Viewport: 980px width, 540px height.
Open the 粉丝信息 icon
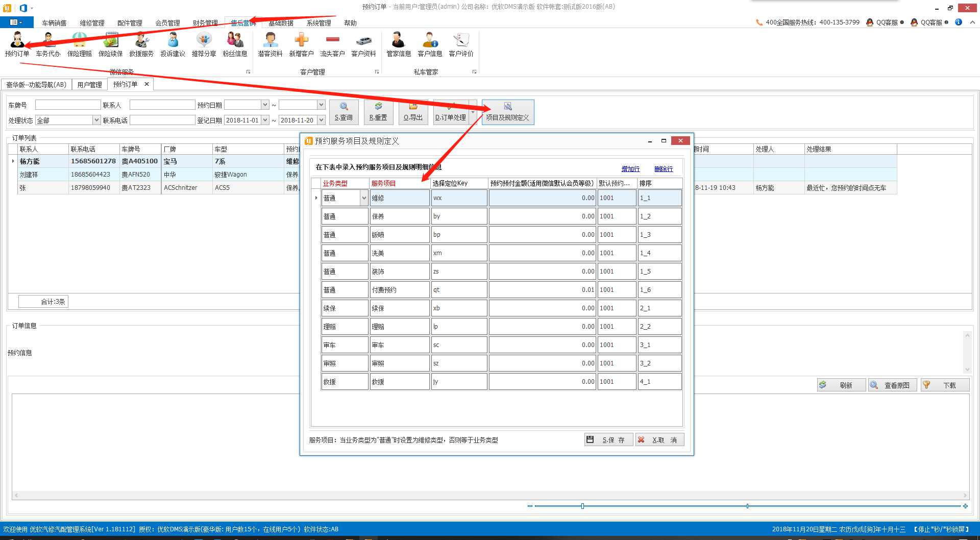[x=235, y=44]
